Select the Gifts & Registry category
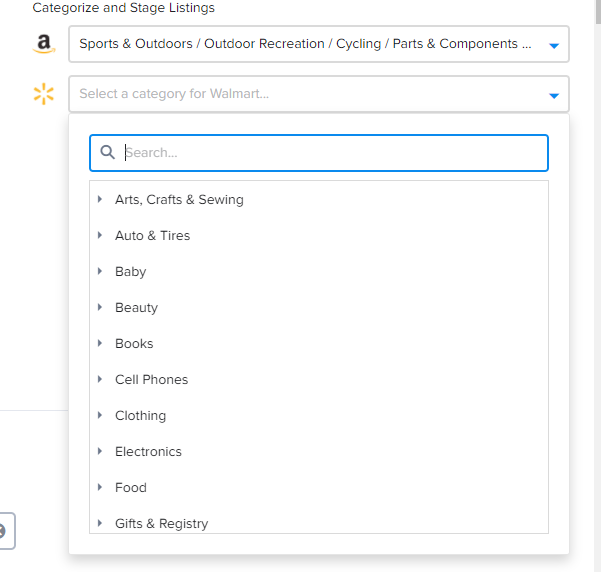The image size is (601, 572). point(161,524)
